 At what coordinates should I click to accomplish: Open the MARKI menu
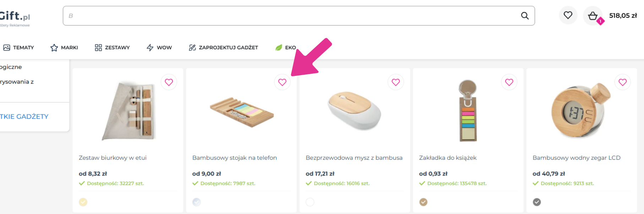point(64,47)
